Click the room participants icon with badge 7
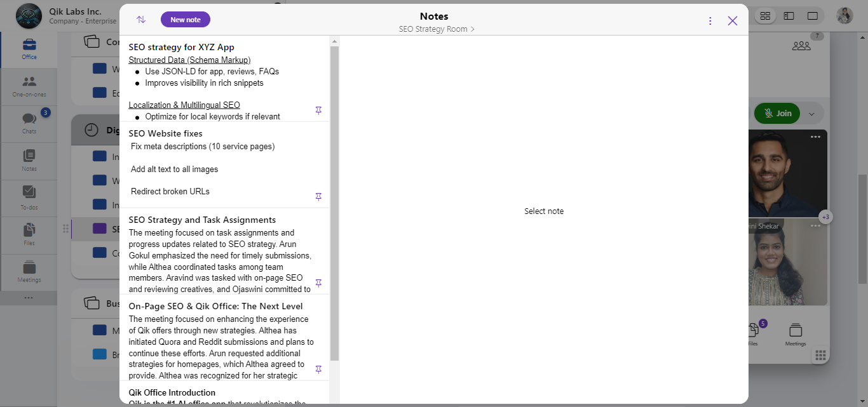Viewport: 868px width, 407px height. [801, 45]
